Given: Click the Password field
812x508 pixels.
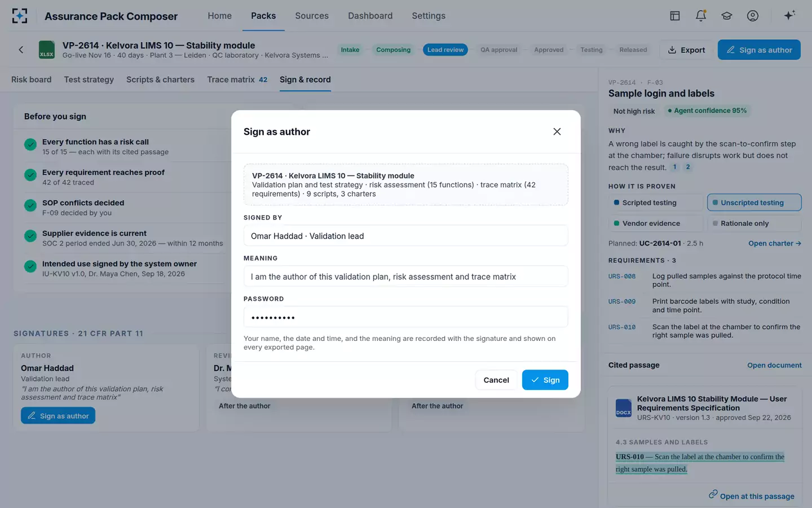Looking at the screenshot, I should coord(405,317).
